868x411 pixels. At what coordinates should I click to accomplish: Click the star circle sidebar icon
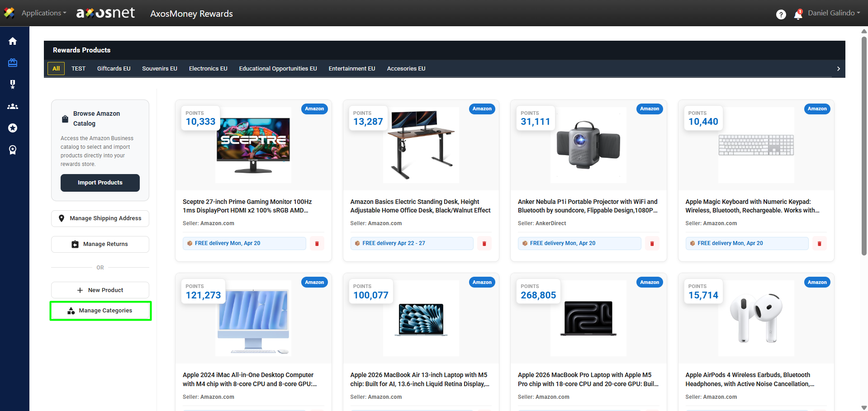[13, 128]
